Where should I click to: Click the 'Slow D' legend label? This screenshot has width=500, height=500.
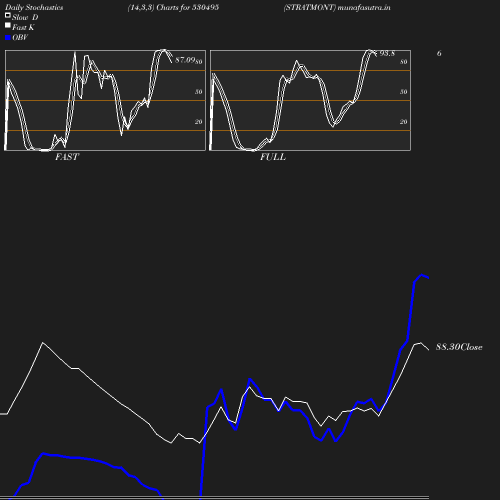click(x=25, y=17)
